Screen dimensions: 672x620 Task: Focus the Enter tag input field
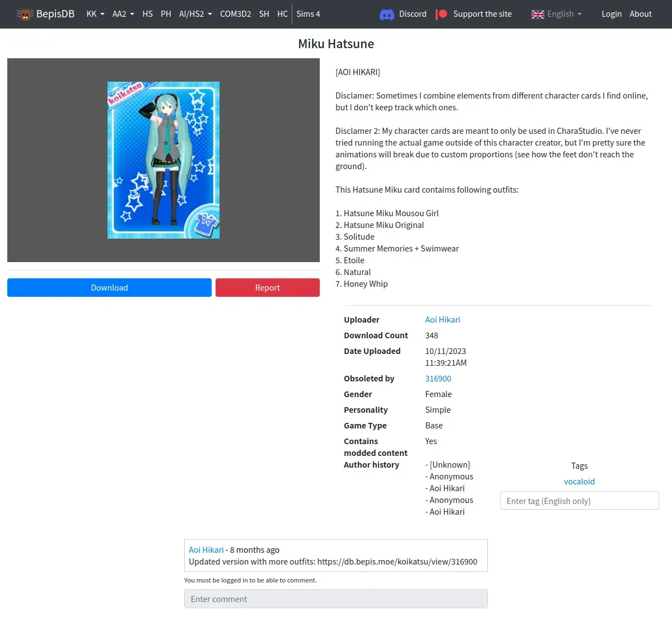pyautogui.click(x=579, y=501)
